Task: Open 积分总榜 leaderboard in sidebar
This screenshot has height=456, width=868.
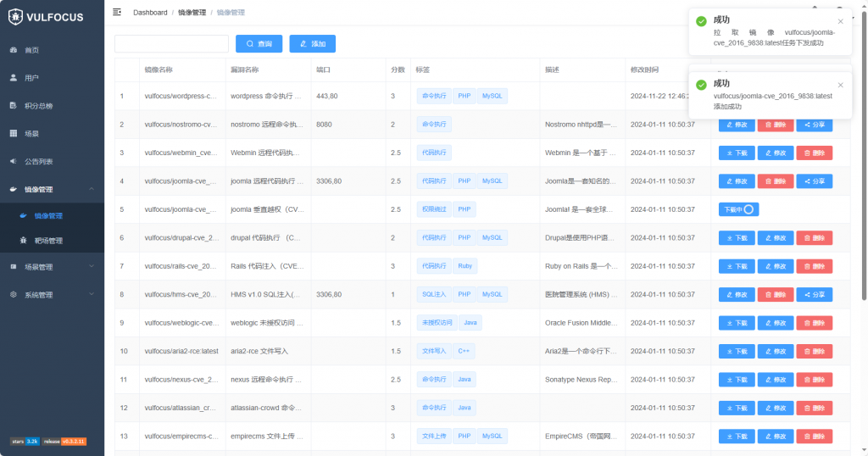Action: (38, 106)
